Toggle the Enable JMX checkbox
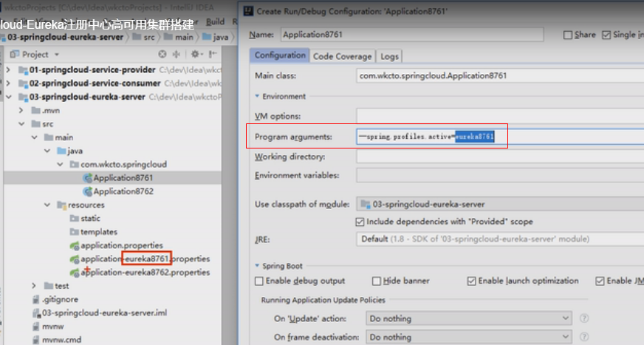The width and height of the screenshot is (644, 345). tap(600, 281)
